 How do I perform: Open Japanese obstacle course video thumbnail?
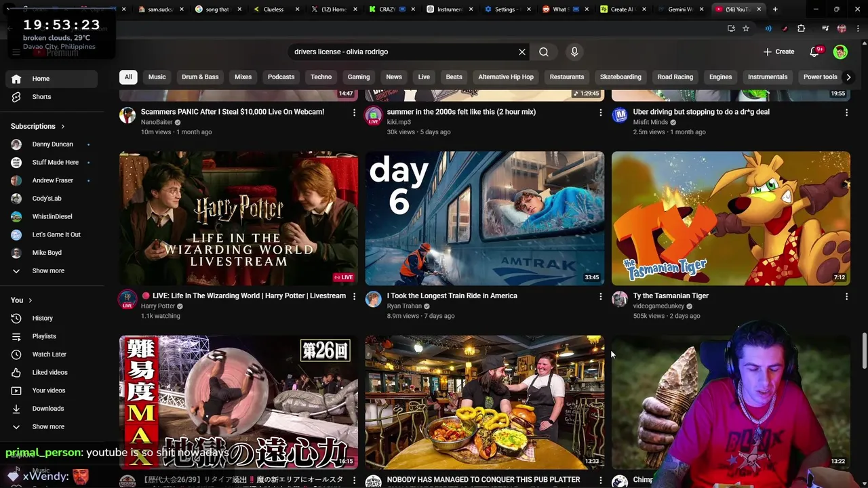[x=239, y=402]
